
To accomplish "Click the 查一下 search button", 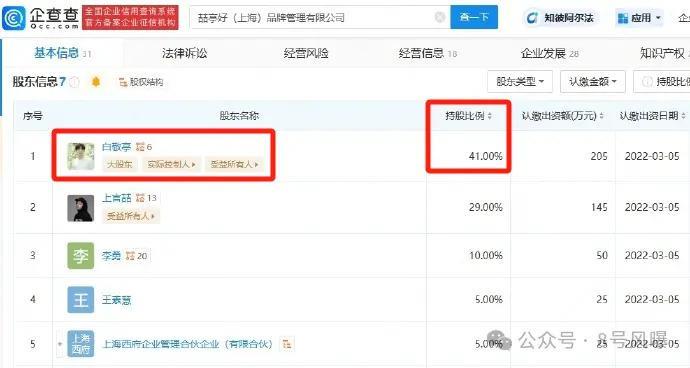I will click(x=474, y=17).
